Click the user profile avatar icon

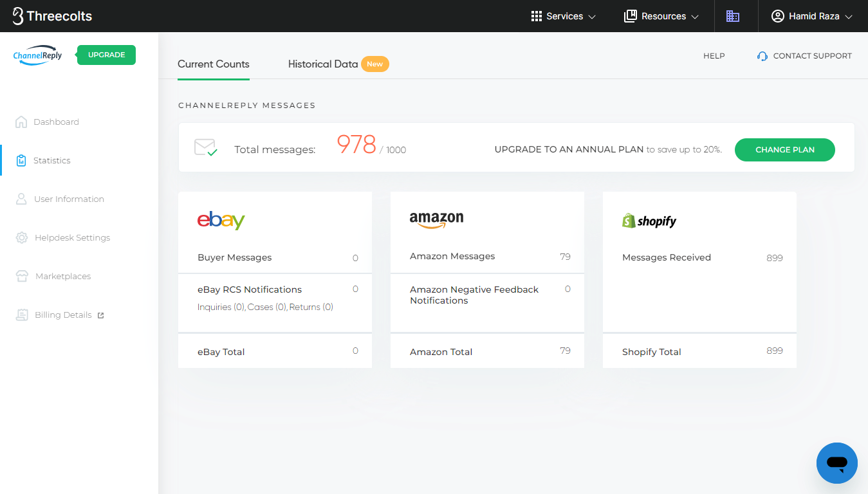pos(778,16)
